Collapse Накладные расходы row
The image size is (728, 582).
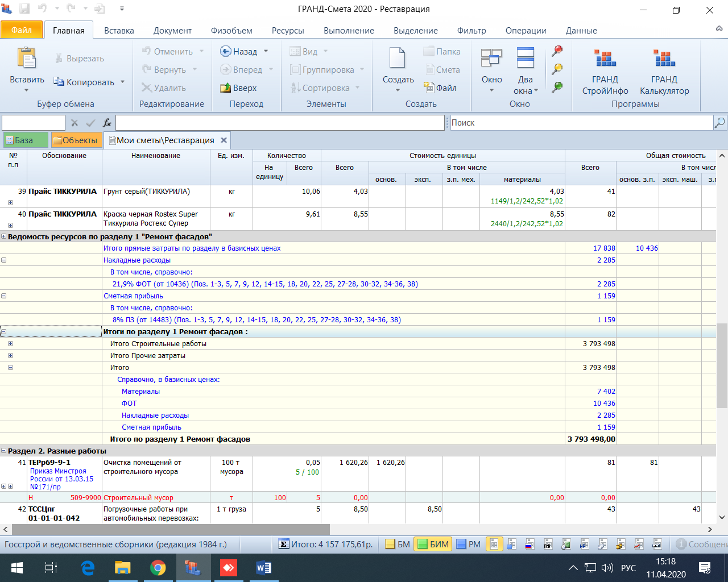(4, 260)
